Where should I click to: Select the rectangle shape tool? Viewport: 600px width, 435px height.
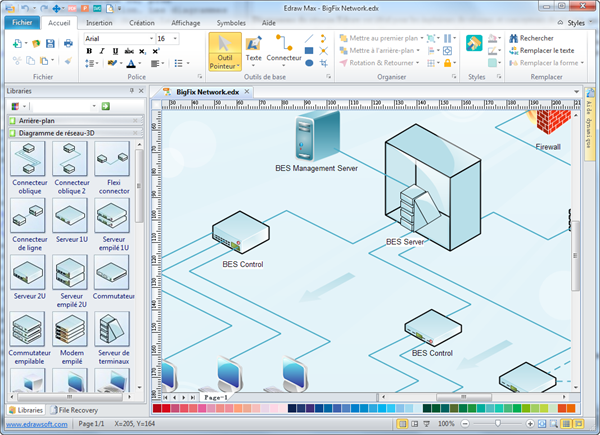point(309,51)
